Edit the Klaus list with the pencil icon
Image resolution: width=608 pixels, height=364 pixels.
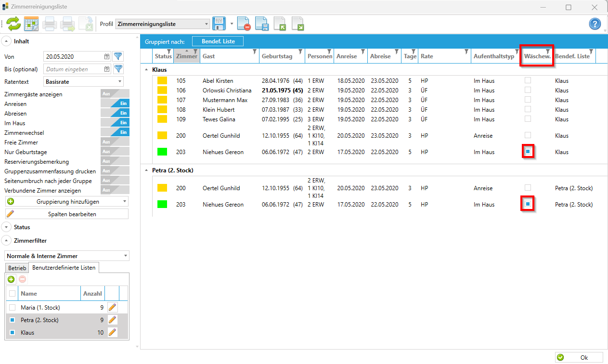(112, 332)
